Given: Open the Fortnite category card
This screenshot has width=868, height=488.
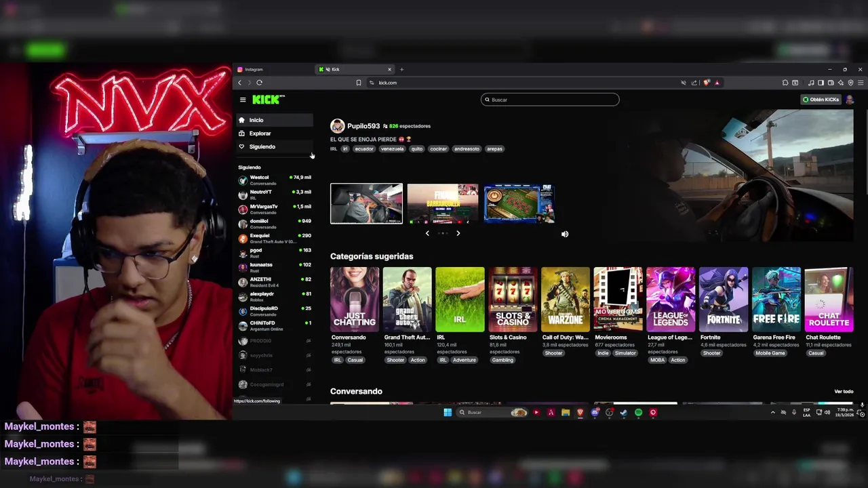Looking at the screenshot, I should (x=724, y=300).
